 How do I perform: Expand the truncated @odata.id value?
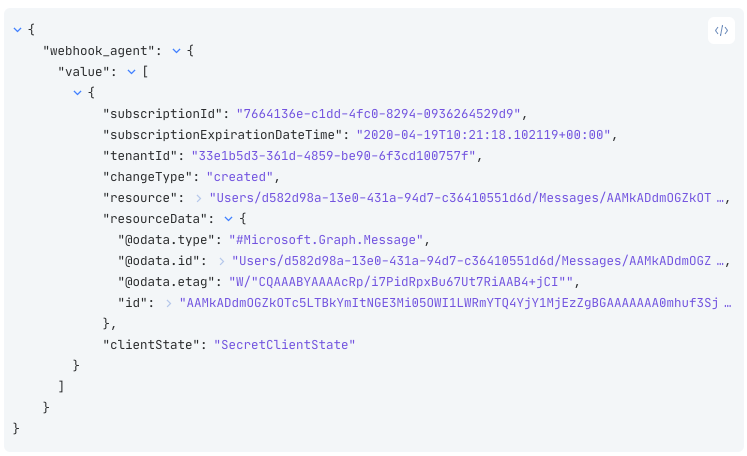pyautogui.click(x=222, y=261)
